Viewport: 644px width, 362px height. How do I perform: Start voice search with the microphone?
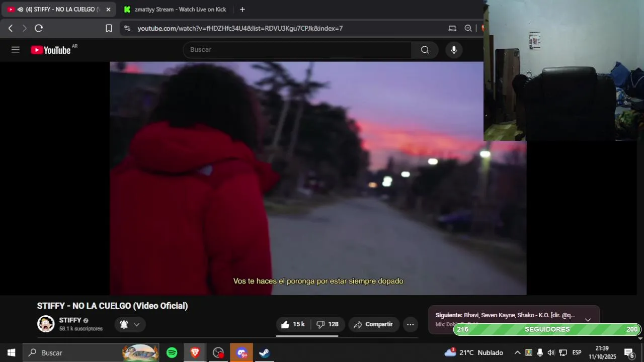[x=454, y=50]
